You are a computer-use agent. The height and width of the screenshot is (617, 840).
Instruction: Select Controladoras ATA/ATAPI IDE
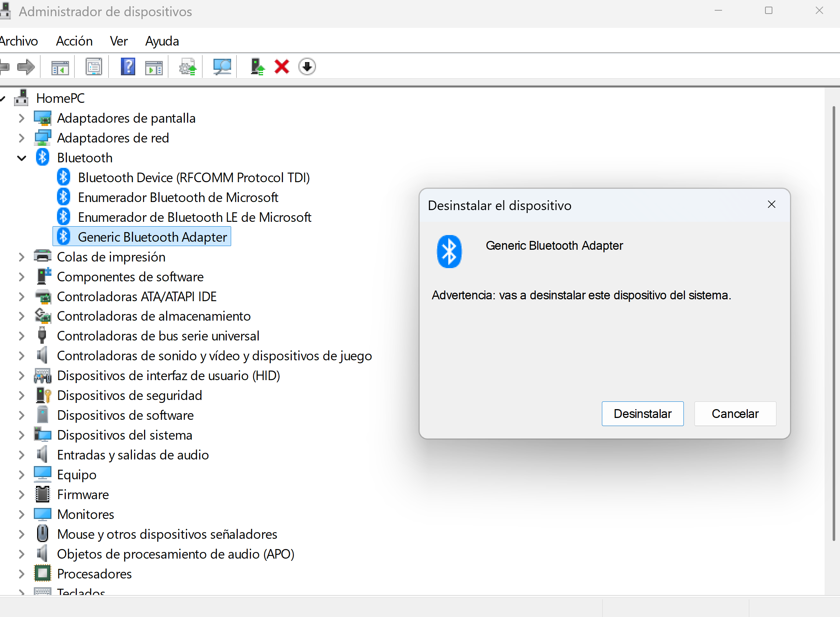(137, 296)
